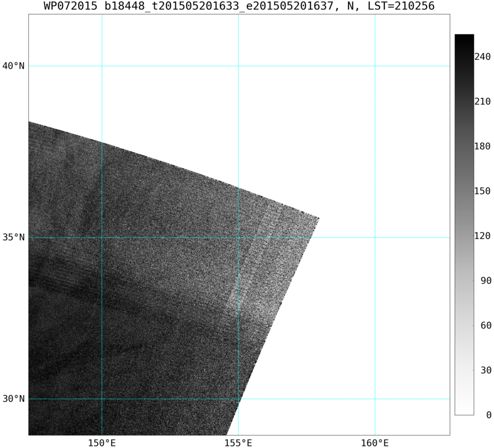Click the 155°E longitude axis label
Screen dimensions: 494x448
click(x=238, y=443)
